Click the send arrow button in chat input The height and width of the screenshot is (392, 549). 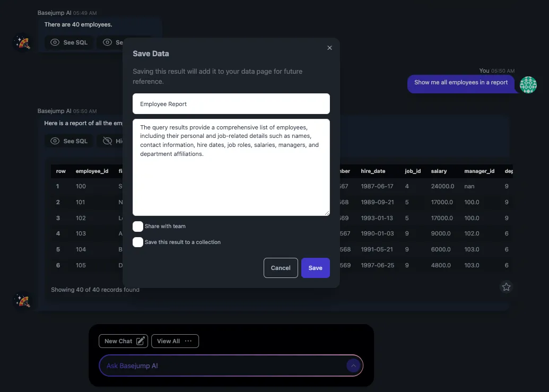[x=353, y=366]
